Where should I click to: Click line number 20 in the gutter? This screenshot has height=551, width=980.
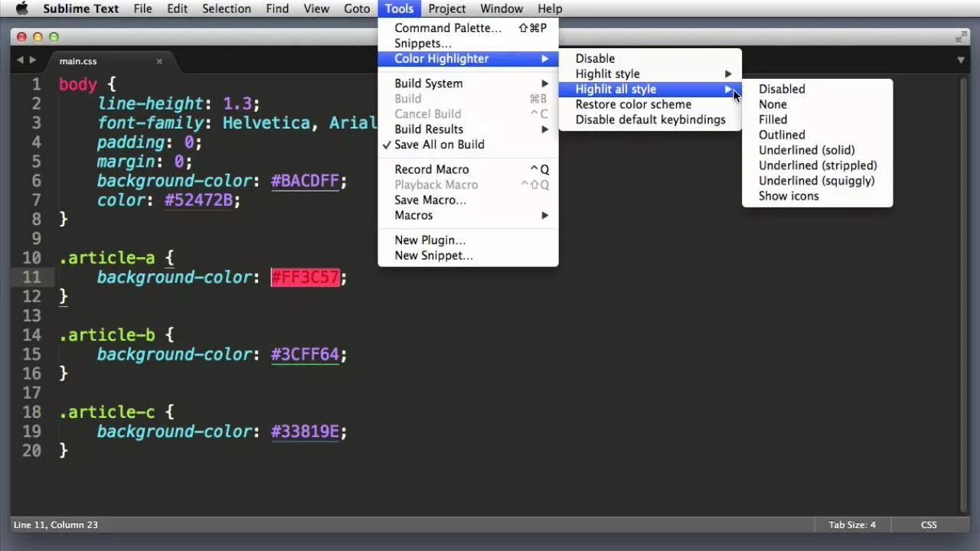click(x=31, y=451)
